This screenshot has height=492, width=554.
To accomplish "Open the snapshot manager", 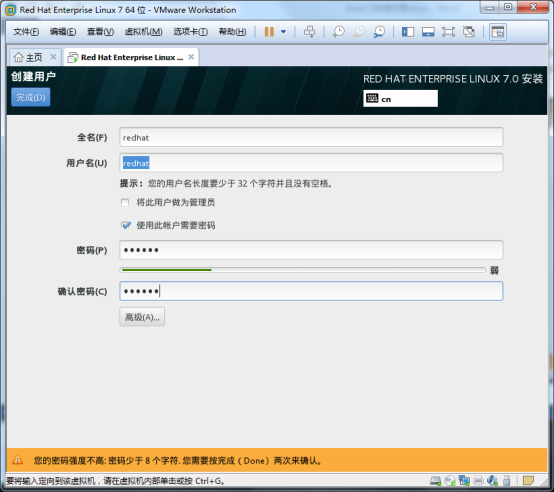I will 379,32.
